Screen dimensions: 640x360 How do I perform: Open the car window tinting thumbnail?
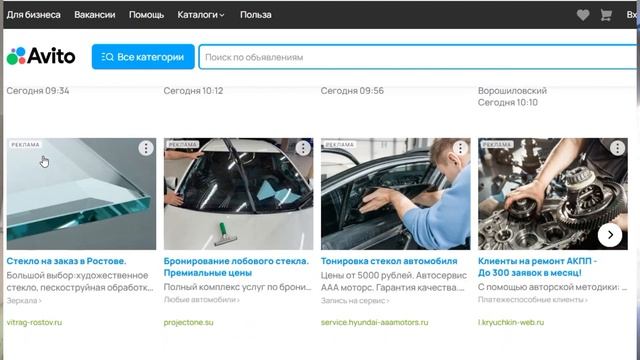point(396,194)
